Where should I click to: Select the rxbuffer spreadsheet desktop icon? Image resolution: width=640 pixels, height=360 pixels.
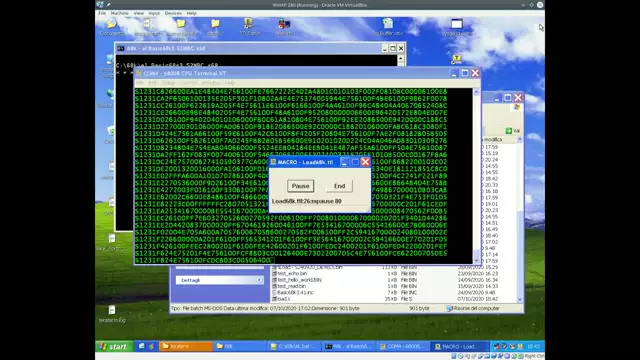coord(387,27)
